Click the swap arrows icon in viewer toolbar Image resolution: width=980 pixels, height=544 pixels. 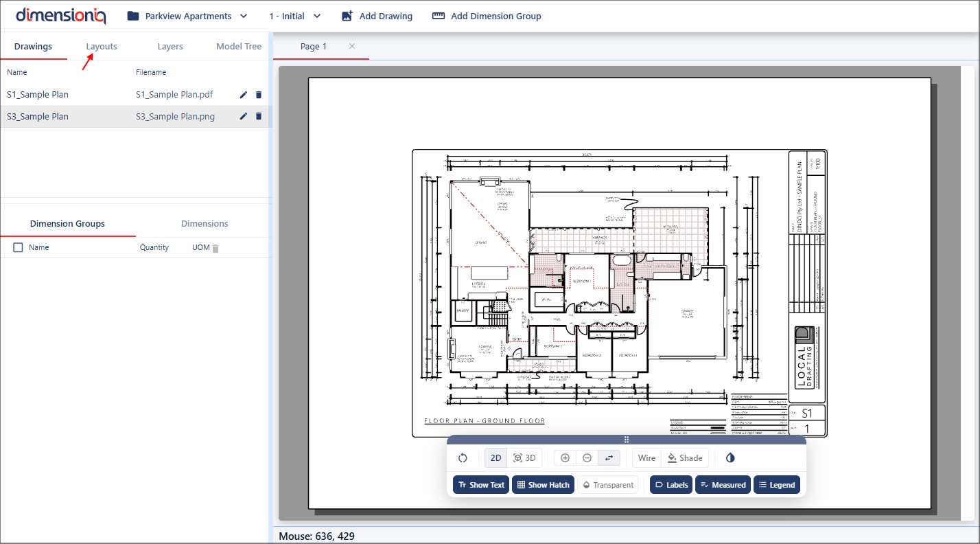point(609,458)
